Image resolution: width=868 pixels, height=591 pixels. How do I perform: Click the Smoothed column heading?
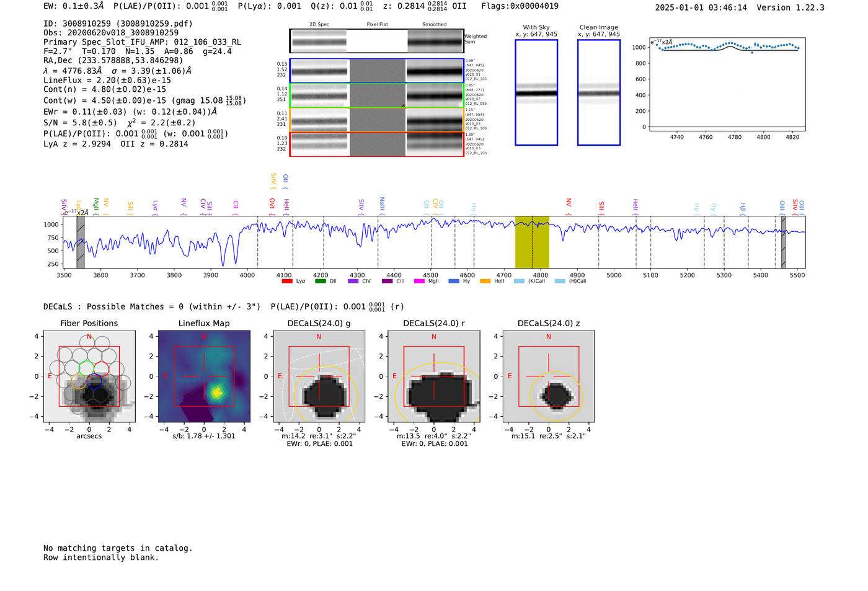pos(435,25)
